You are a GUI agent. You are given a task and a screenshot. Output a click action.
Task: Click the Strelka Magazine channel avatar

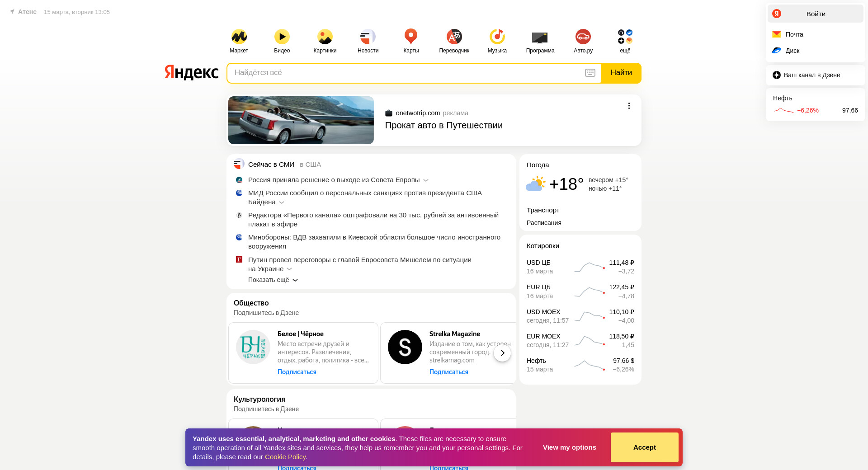(x=405, y=347)
